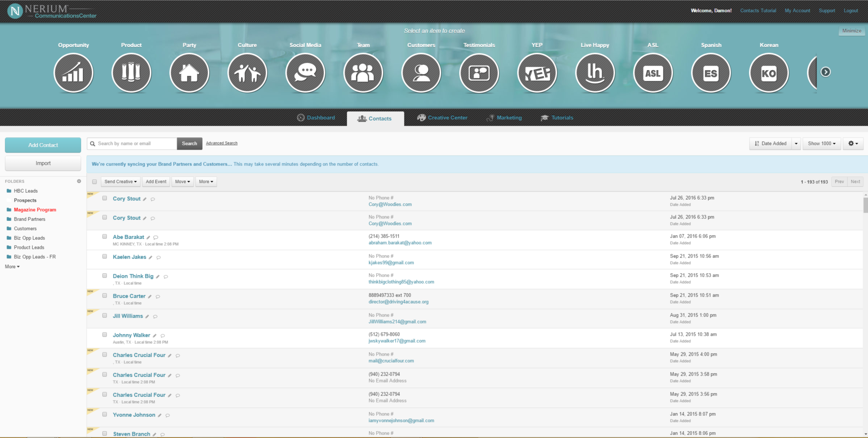868x438 pixels.
Task: Click the Search button
Action: click(189, 143)
